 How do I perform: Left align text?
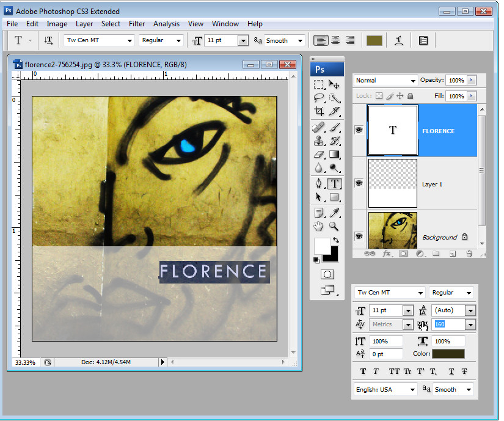coord(321,40)
